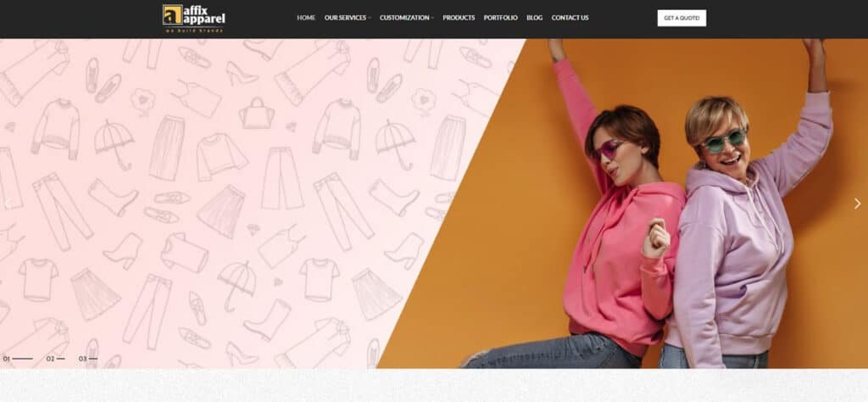Expand the Our Services dropdown chevron
The height and width of the screenshot is (402, 868).
click(x=370, y=19)
